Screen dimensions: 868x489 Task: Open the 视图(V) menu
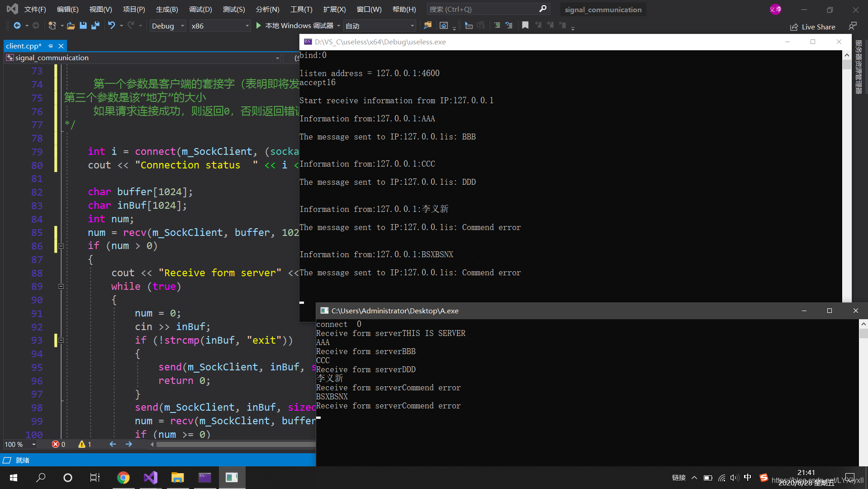tap(101, 10)
